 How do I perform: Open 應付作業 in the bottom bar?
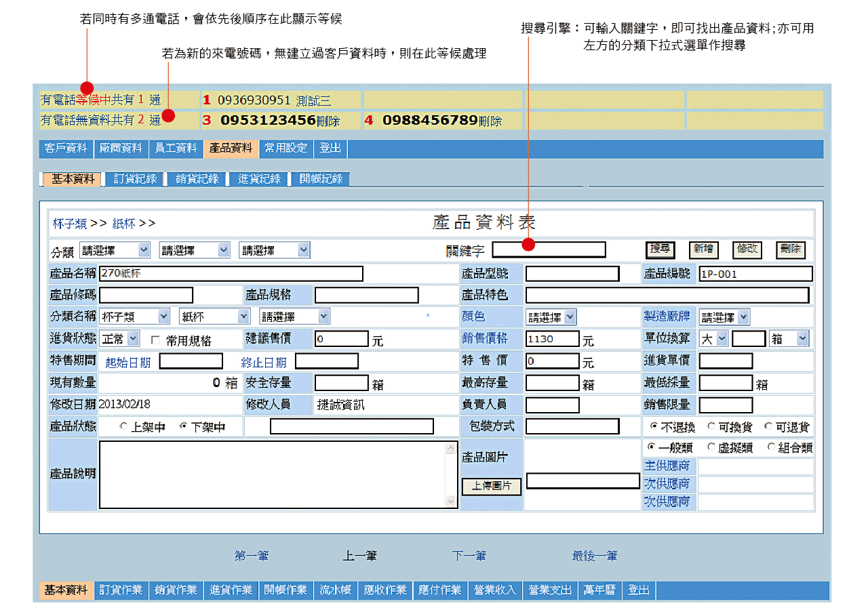(x=440, y=590)
